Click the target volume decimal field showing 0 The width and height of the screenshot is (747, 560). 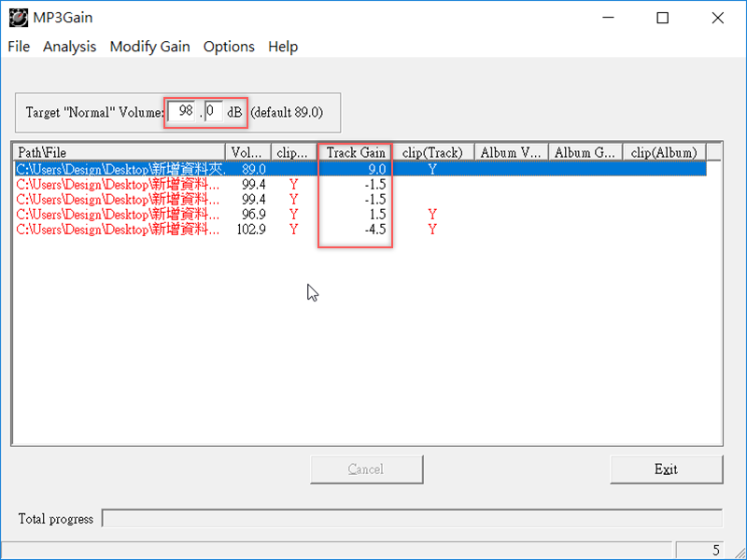214,112
